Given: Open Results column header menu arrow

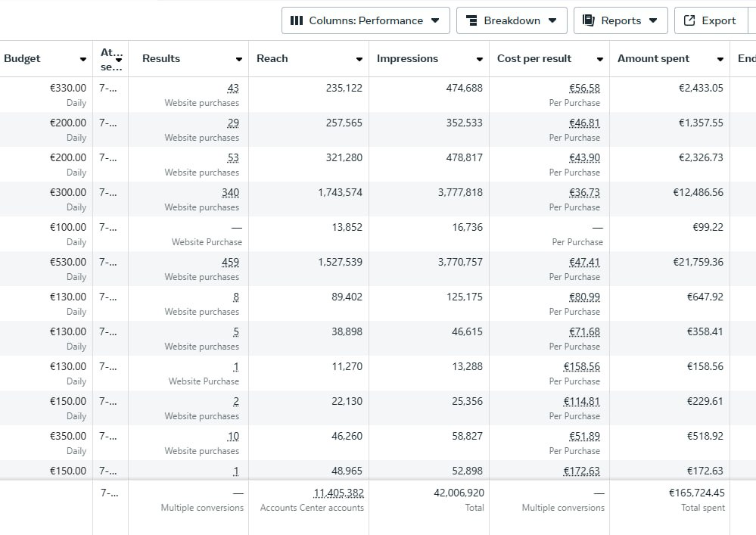Looking at the screenshot, I should click(239, 59).
